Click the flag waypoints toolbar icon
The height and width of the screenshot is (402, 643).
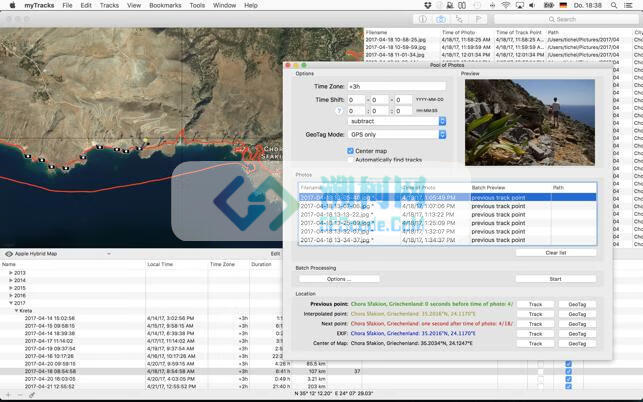(478, 19)
